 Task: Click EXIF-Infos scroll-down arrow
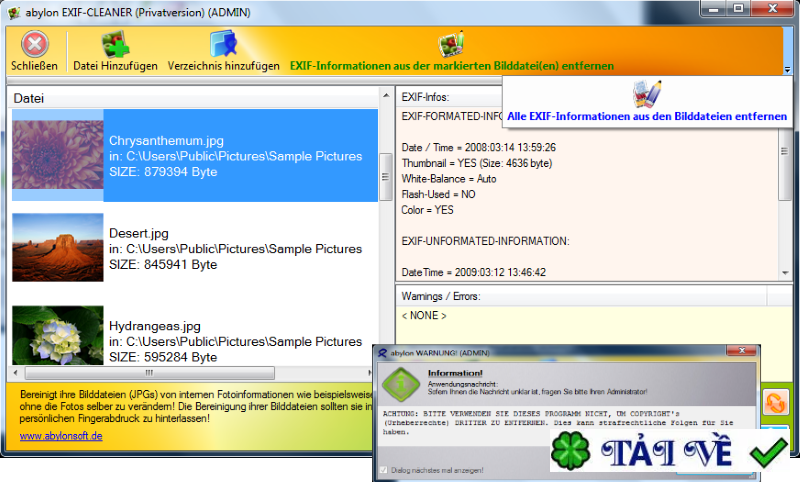pos(785,273)
